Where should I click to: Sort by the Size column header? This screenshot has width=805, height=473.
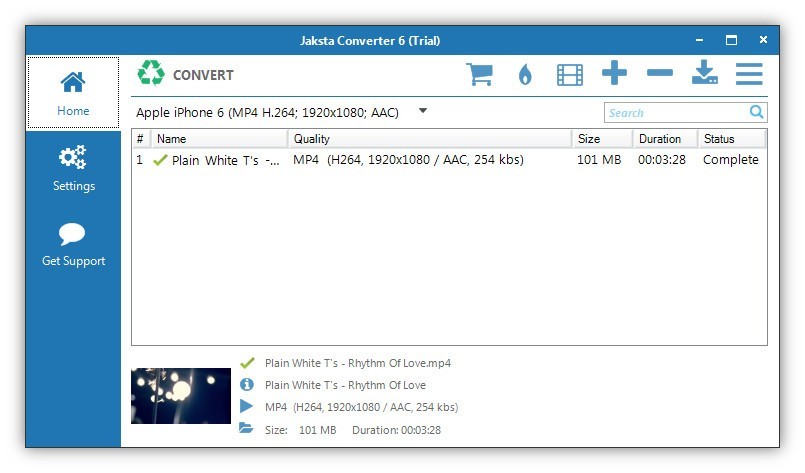[x=603, y=139]
